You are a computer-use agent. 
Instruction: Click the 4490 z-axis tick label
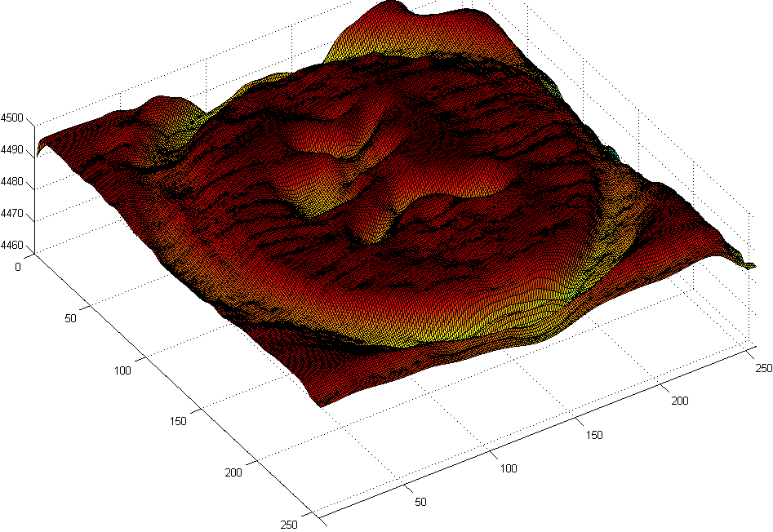[13, 152]
